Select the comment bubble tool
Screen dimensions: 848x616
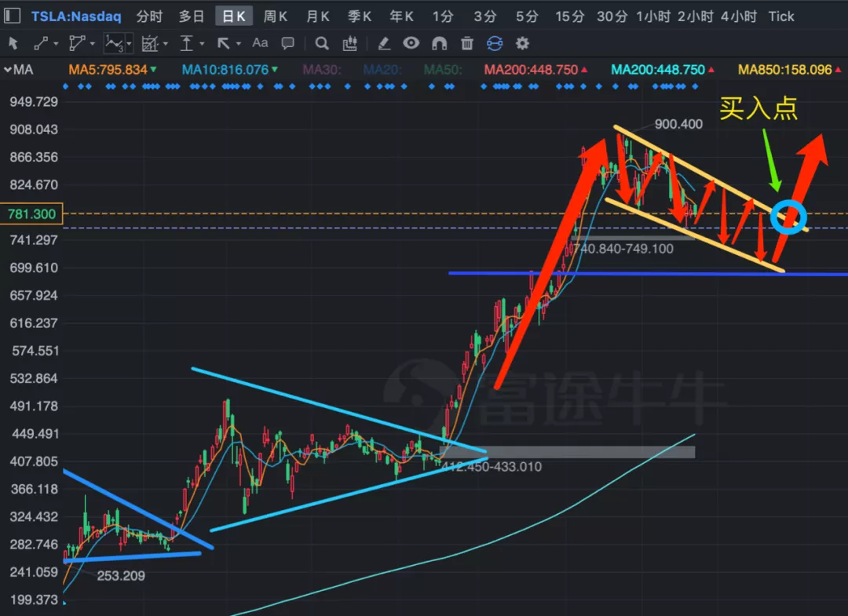coord(287,43)
